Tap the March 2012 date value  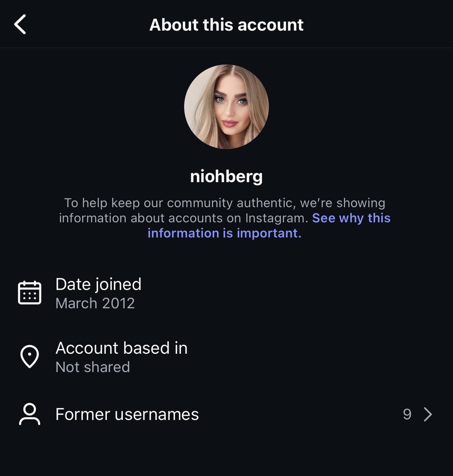tap(95, 303)
